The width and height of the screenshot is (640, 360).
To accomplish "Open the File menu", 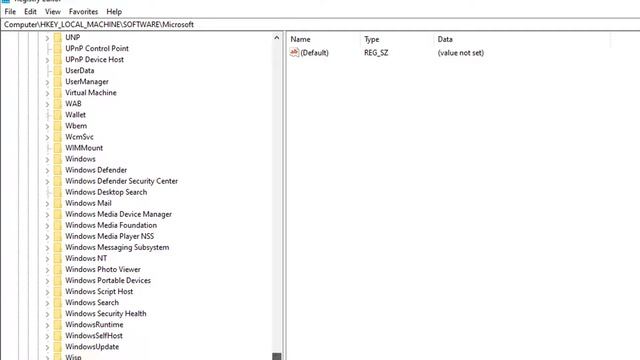I will [x=10, y=12].
